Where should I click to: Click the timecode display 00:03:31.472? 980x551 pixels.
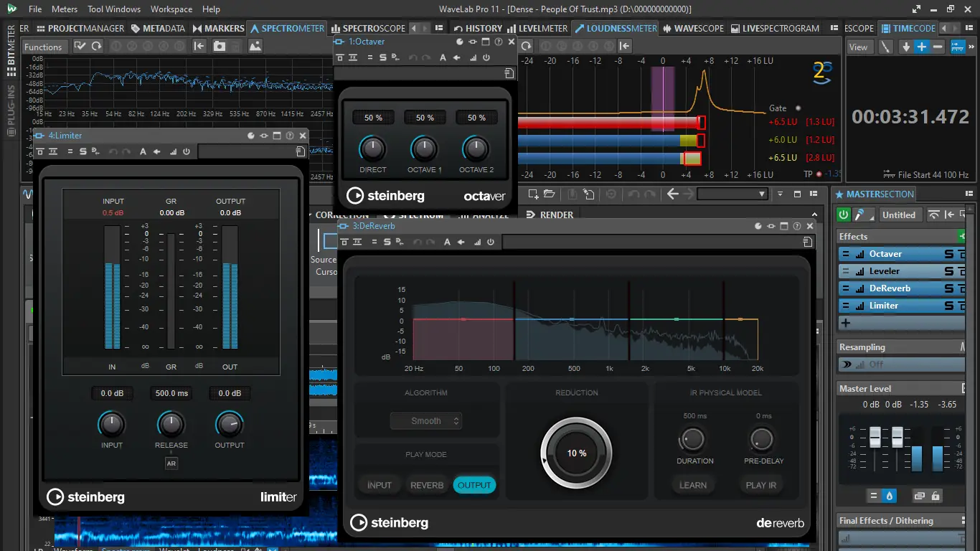(910, 116)
